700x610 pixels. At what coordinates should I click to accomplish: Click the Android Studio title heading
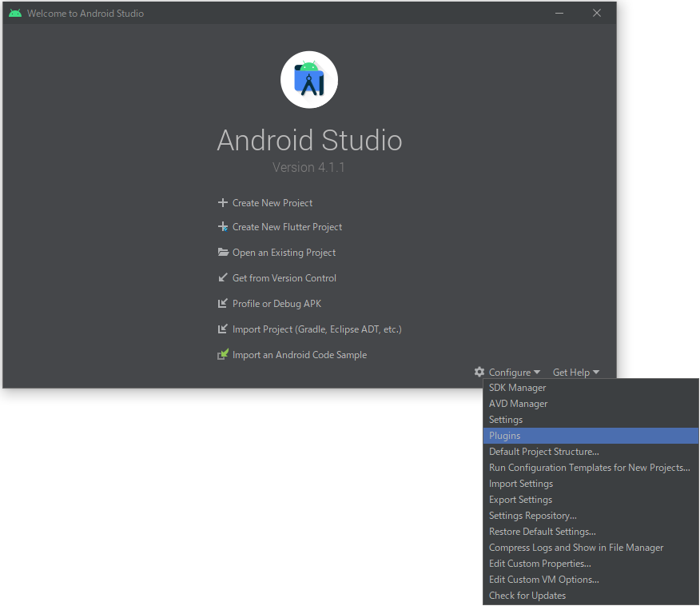[x=309, y=140]
